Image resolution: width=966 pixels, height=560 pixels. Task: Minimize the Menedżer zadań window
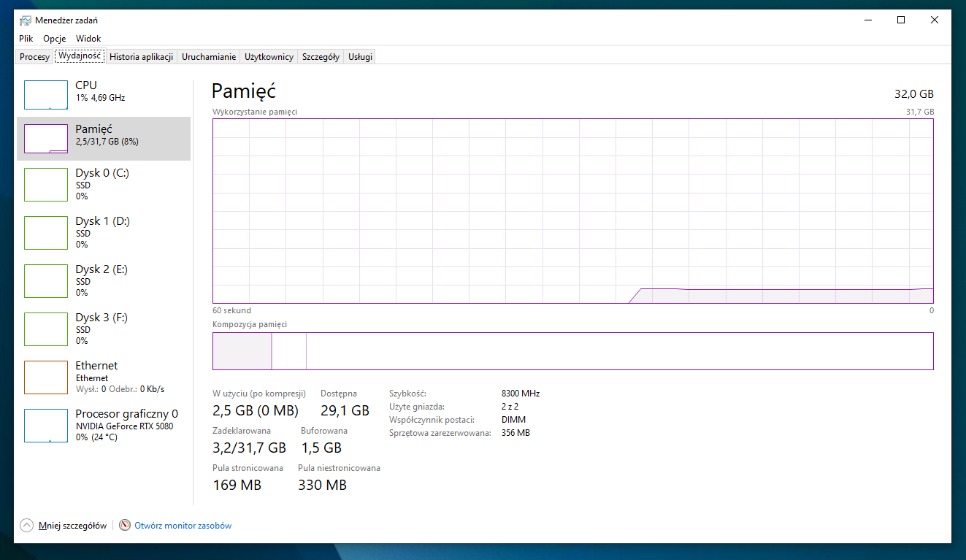coord(867,20)
